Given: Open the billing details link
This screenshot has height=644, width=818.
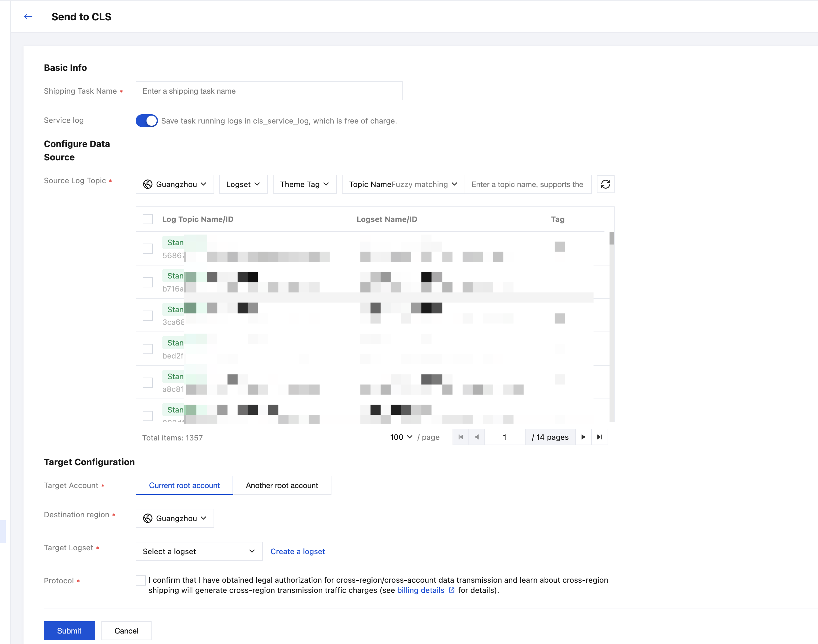Looking at the screenshot, I should [x=420, y=590].
